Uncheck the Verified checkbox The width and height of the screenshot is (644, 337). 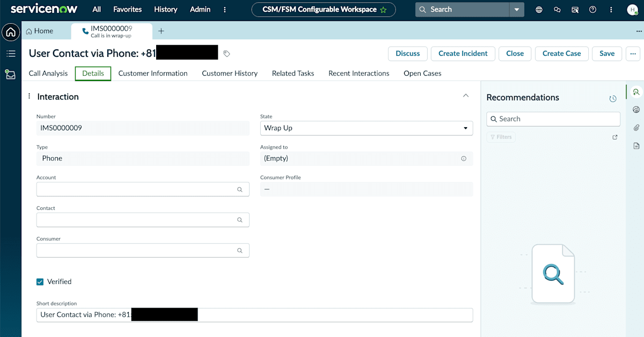click(x=40, y=282)
